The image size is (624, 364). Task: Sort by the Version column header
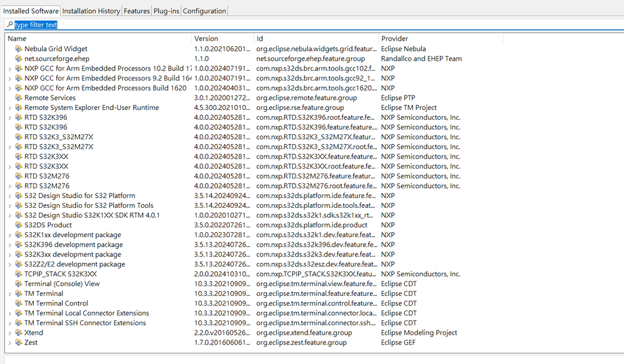tap(222, 39)
